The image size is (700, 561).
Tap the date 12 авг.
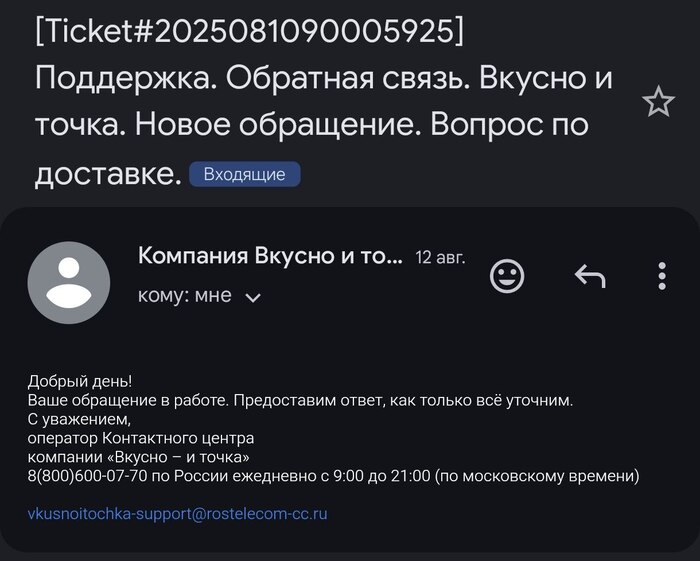pos(440,258)
